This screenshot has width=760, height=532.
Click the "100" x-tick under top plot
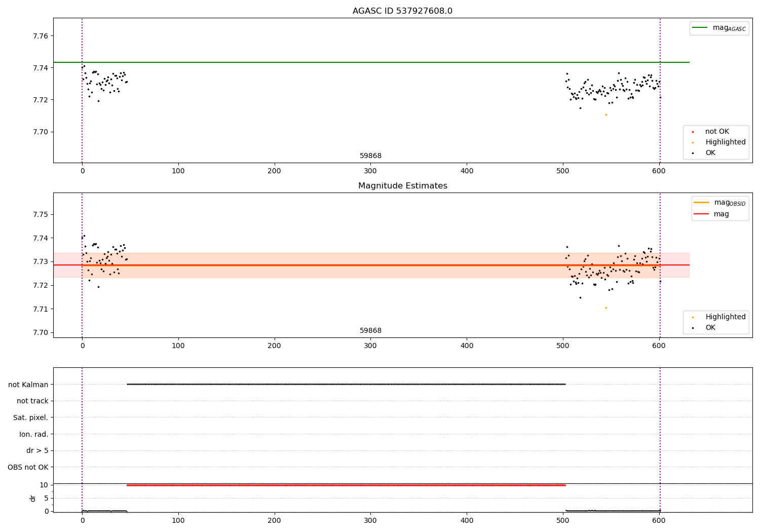(x=178, y=171)
